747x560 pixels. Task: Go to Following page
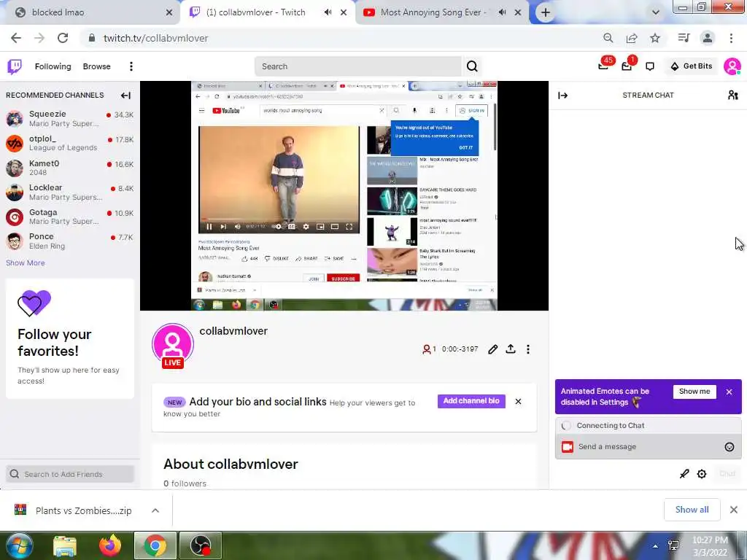(53, 66)
